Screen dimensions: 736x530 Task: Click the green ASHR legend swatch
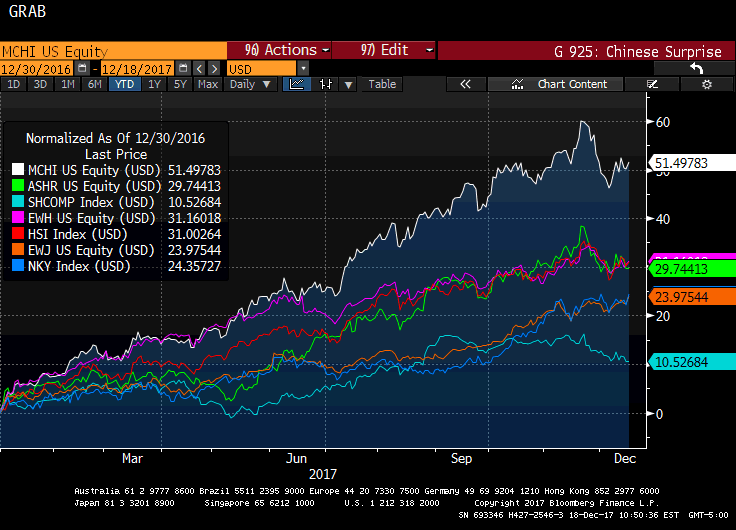pos(18,185)
